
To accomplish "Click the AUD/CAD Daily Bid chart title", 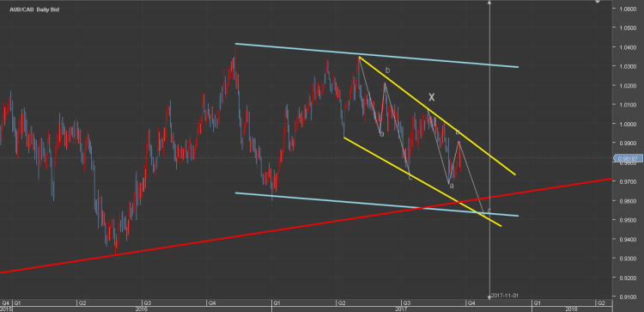I will point(34,9).
